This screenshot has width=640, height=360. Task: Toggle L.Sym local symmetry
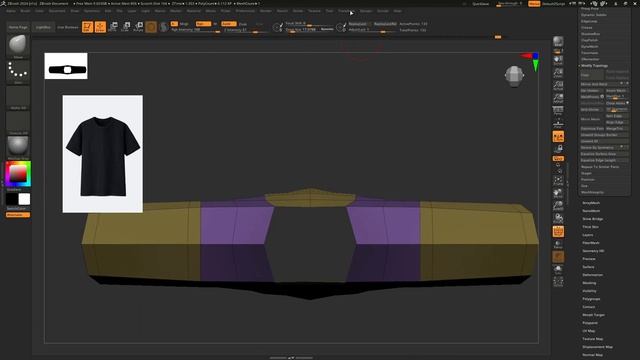(x=558, y=136)
